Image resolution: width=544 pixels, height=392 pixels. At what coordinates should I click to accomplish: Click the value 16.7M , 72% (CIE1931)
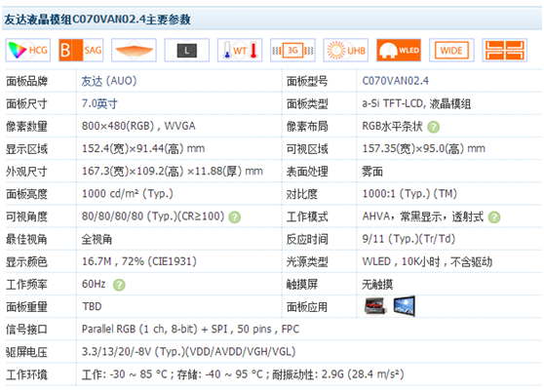[x=139, y=261]
